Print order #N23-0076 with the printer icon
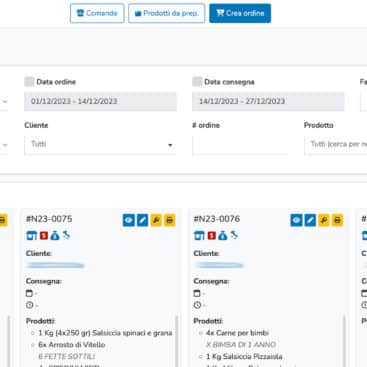 pyautogui.click(x=337, y=220)
